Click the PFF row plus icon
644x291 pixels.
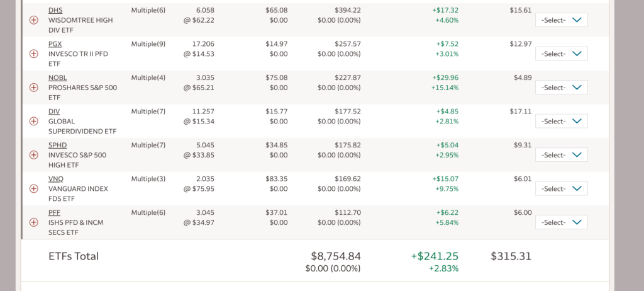(x=34, y=222)
